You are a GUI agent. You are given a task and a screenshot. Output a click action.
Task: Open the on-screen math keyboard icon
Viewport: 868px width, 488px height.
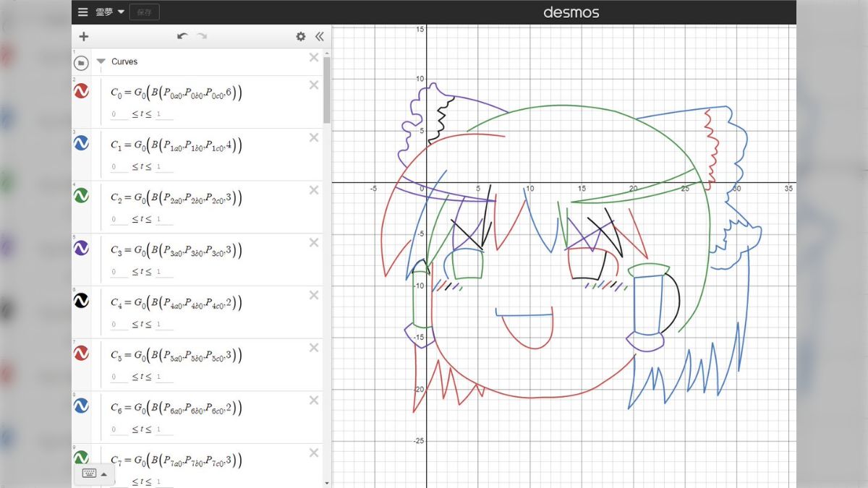[x=88, y=474]
